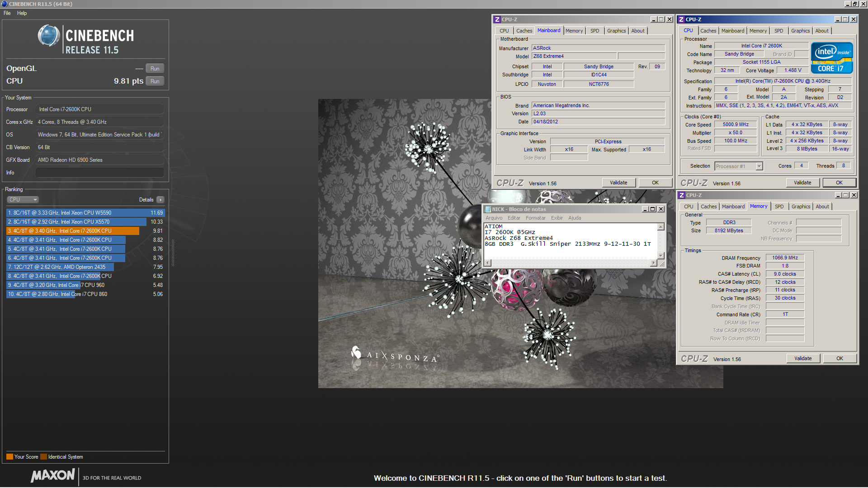This screenshot has width=868, height=488.
Task: Open Memory tab in processor CPU-Z window
Action: coord(758,31)
